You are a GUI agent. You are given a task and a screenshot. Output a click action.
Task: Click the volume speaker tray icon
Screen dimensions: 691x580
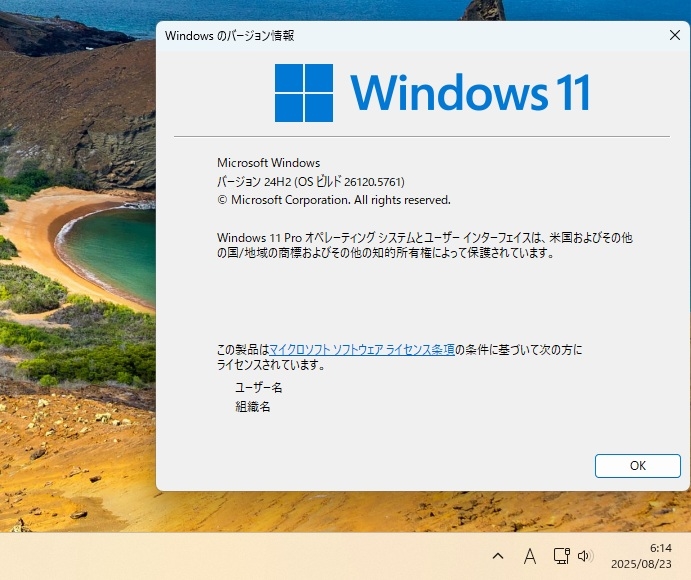(x=585, y=556)
